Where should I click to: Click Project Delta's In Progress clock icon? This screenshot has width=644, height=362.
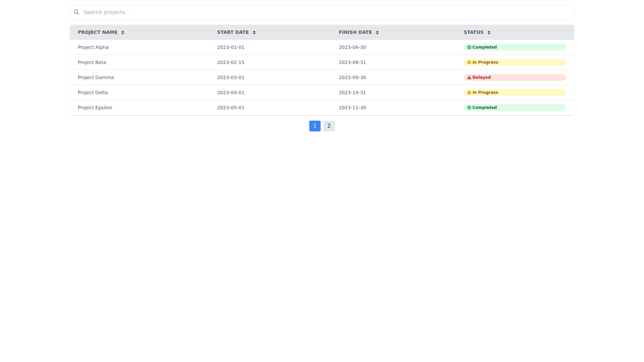469,93
